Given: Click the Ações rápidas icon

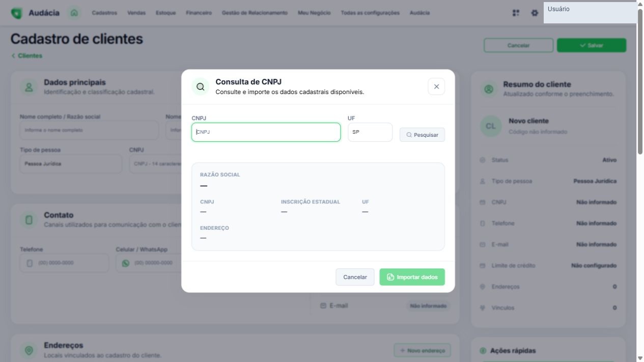Looking at the screenshot, I should point(483,351).
